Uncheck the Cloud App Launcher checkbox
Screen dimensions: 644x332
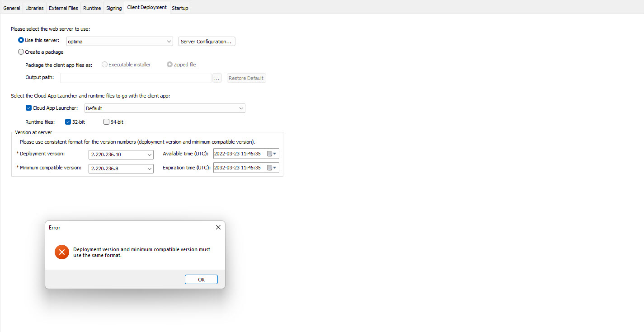(x=29, y=108)
